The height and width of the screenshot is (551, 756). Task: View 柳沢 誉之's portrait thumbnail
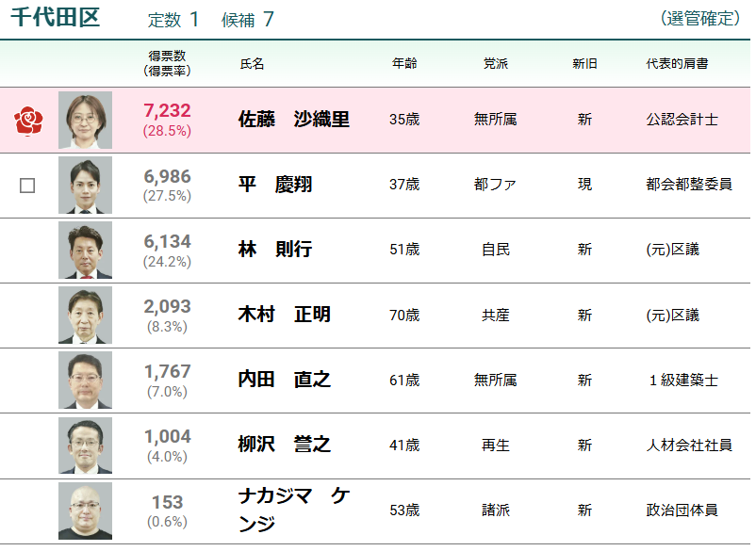pos(86,446)
